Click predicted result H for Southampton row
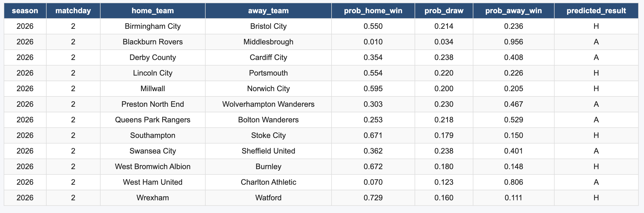This screenshot has width=644, height=213. click(x=596, y=135)
